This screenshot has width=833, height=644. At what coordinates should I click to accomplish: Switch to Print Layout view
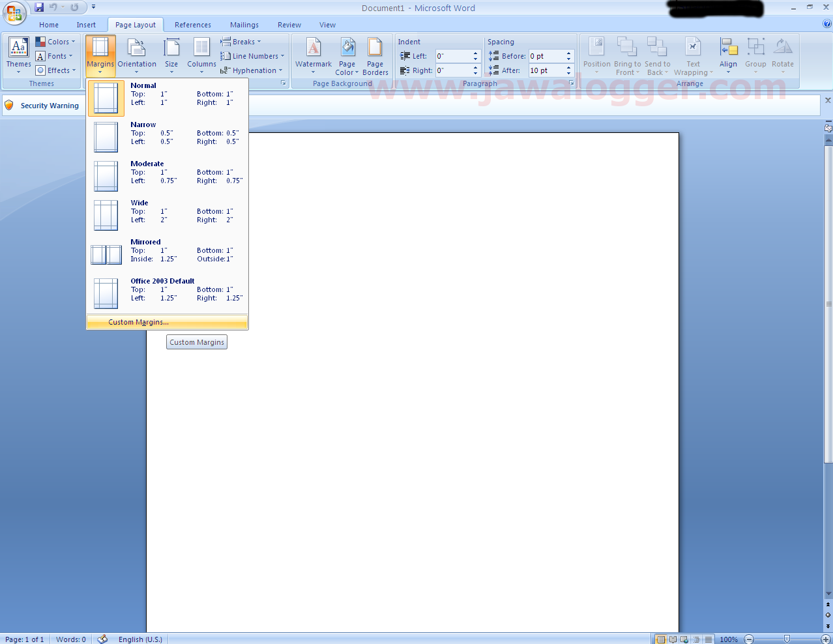[x=660, y=639]
